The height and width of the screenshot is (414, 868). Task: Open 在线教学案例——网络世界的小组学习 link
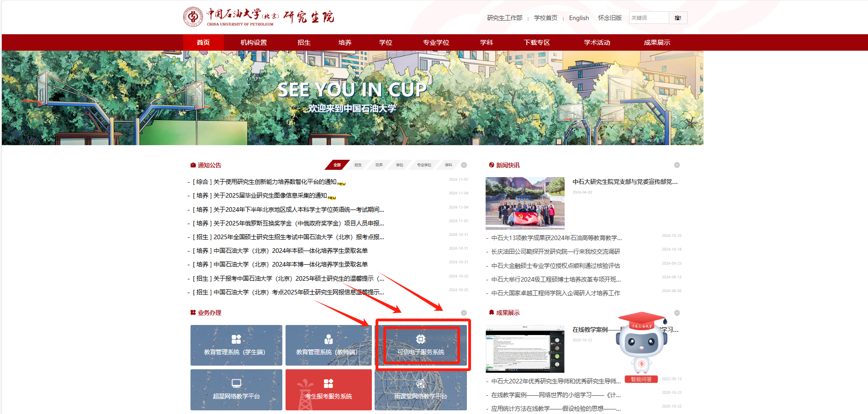[x=556, y=395]
